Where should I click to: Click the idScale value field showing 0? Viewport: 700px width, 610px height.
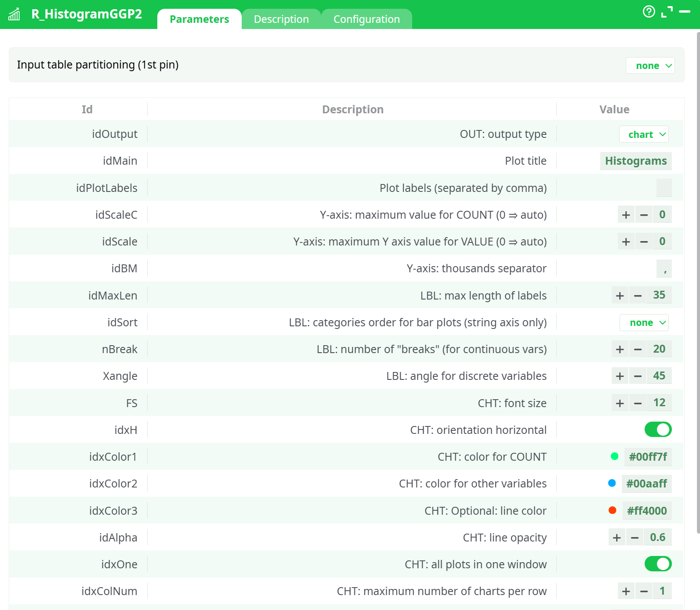pyautogui.click(x=662, y=242)
